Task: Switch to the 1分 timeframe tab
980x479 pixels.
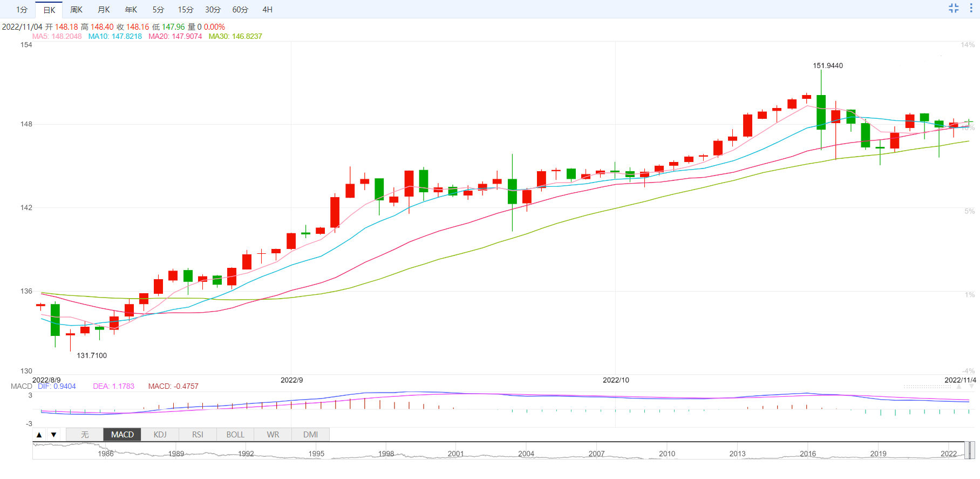Action: click(22, 10)
